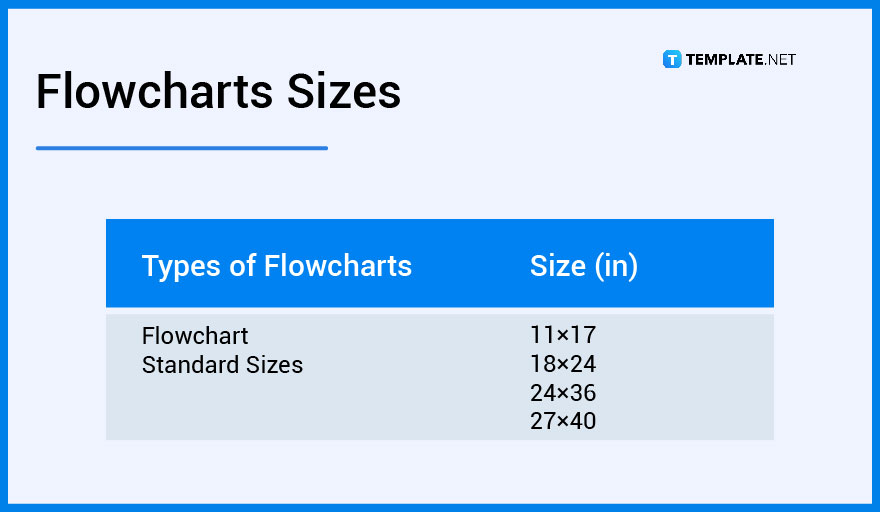This screenshot has height=512, width=880.
Task: Click the blue underline beneath the title
Action: pyautogui.click(x=182, y=148)
